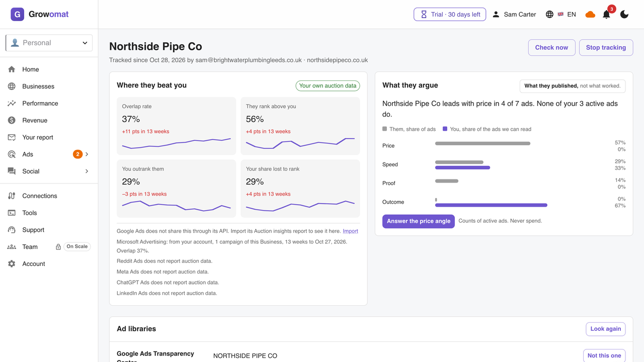Open Connections plug icon in sidebar
This screenshot has width=644, height=362.
click(12, 196)
